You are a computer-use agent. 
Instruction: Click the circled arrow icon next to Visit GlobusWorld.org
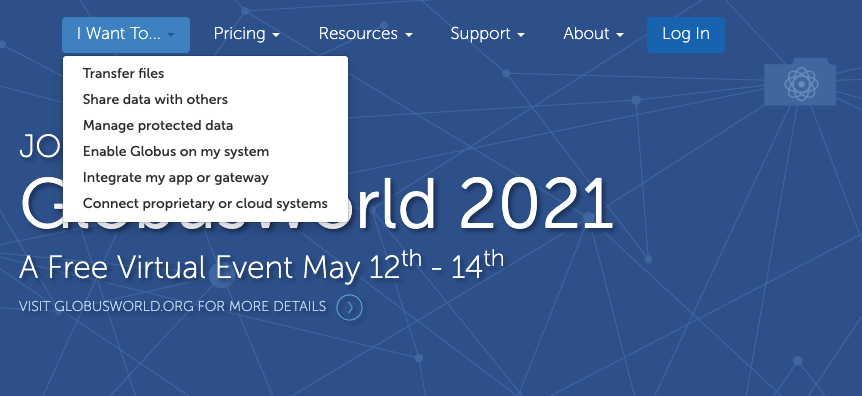(350, 307)
